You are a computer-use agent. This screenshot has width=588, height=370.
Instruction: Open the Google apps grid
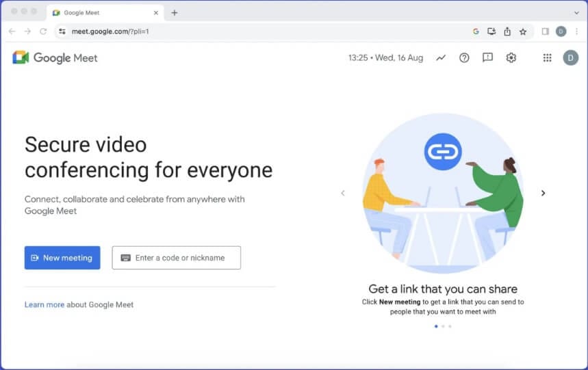click(547, 57)
